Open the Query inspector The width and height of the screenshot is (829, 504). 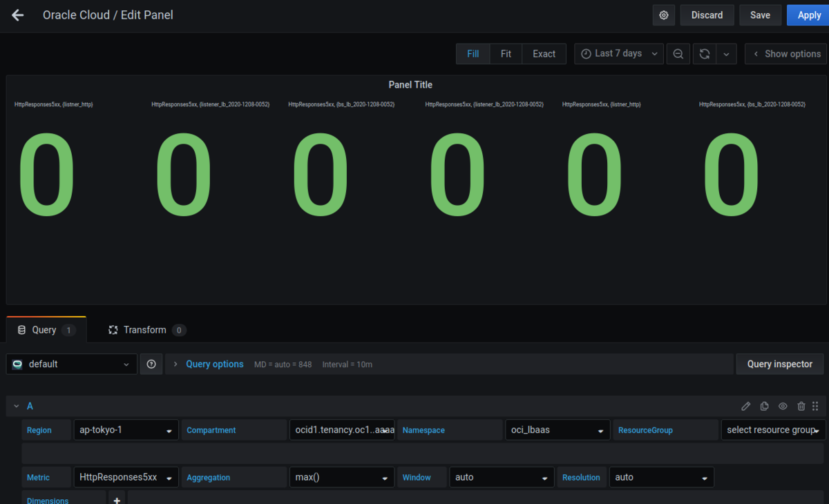780,364
